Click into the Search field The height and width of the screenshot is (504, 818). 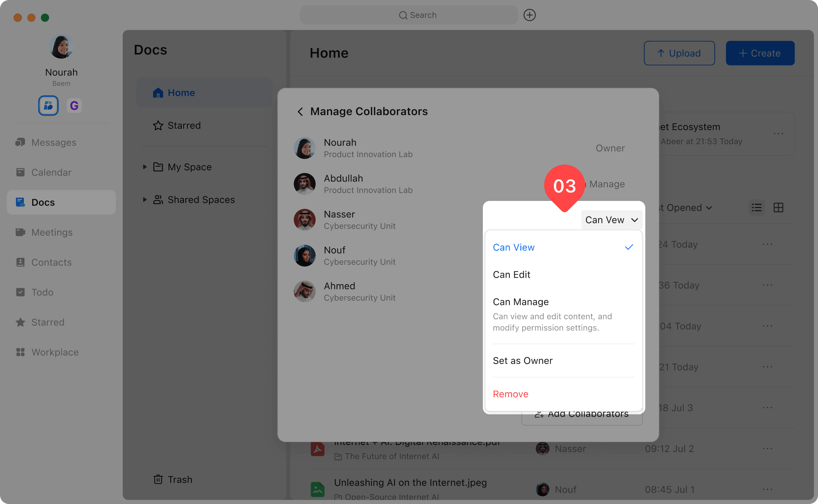(409, 15)
